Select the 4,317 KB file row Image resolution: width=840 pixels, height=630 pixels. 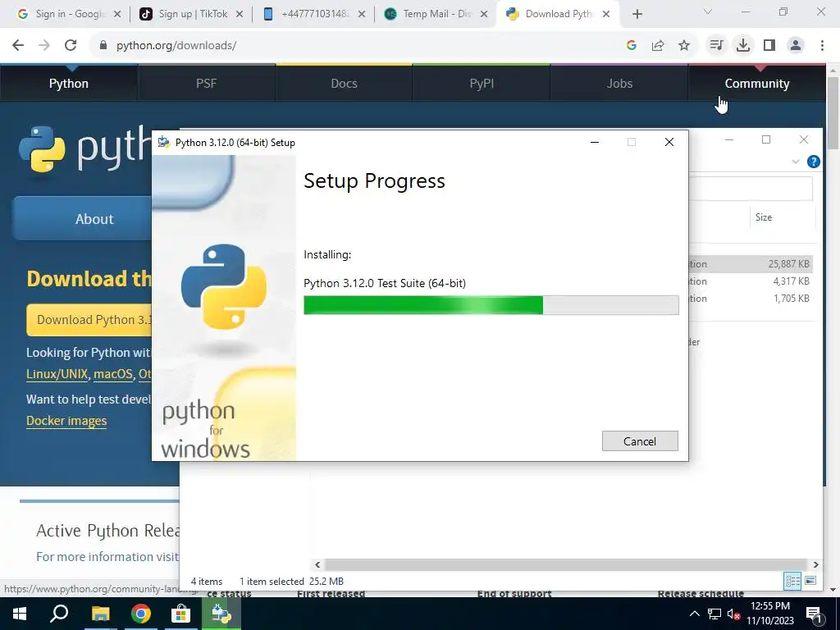pos(750,281)
